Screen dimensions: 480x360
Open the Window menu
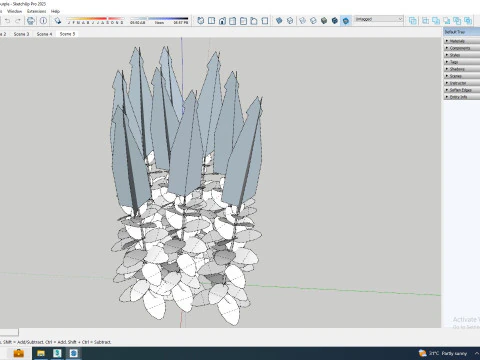coord(14,11)
